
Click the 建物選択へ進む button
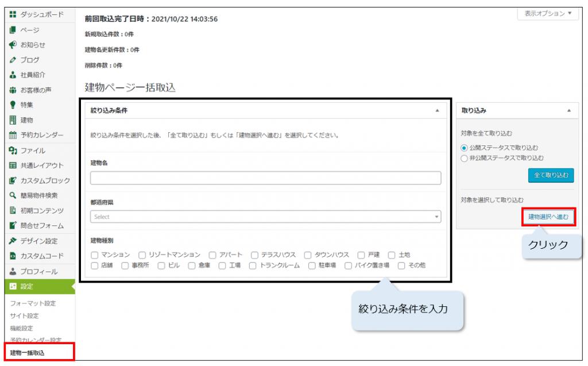[548, 217]
